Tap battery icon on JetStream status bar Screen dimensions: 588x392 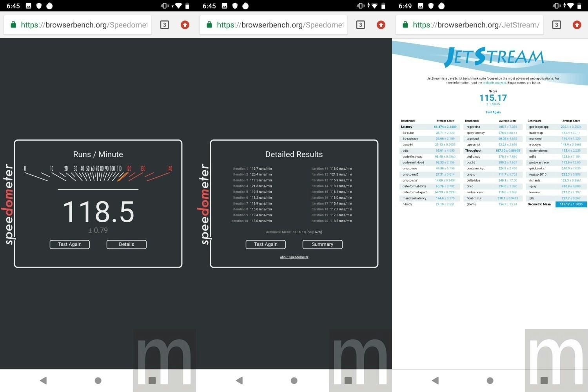click(x=579, y=5)
